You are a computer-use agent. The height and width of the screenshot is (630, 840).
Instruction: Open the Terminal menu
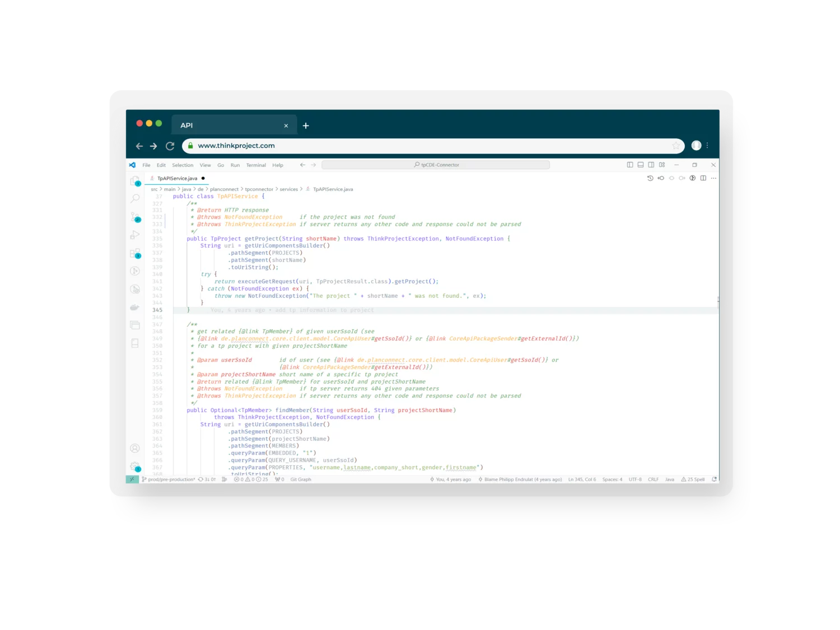coord(256,165)
